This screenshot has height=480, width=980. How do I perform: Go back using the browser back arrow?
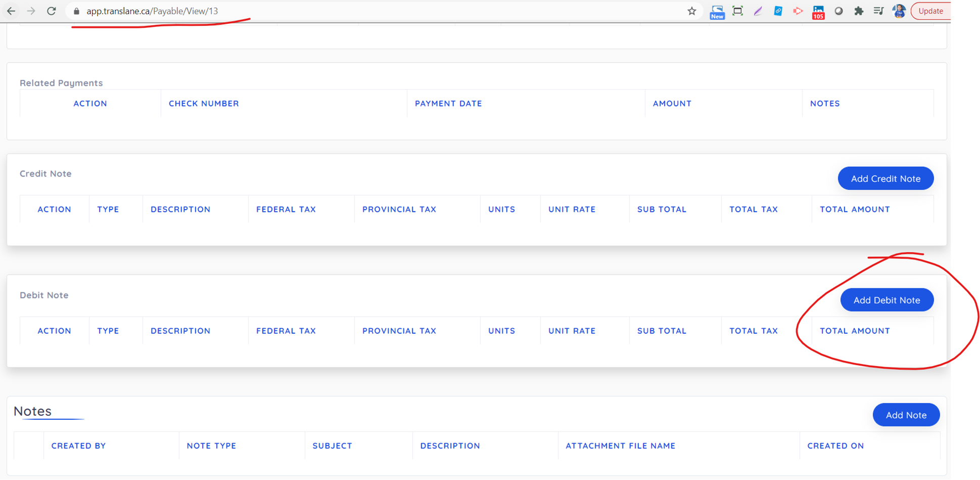[11, 11]
